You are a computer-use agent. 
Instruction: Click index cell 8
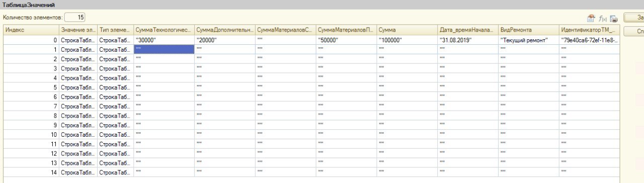(x=31, y=116)
